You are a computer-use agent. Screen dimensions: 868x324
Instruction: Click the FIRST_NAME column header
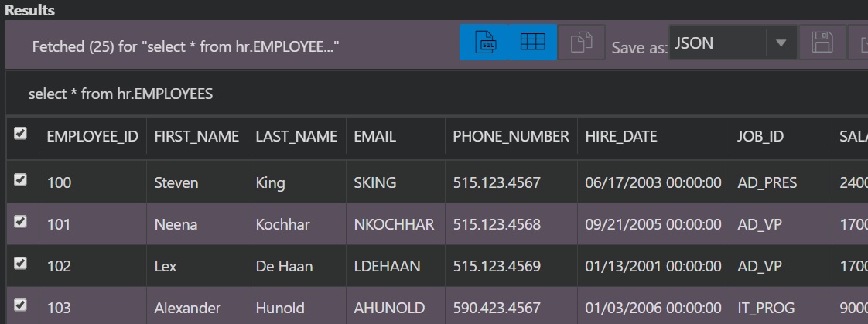coord(196,137)
